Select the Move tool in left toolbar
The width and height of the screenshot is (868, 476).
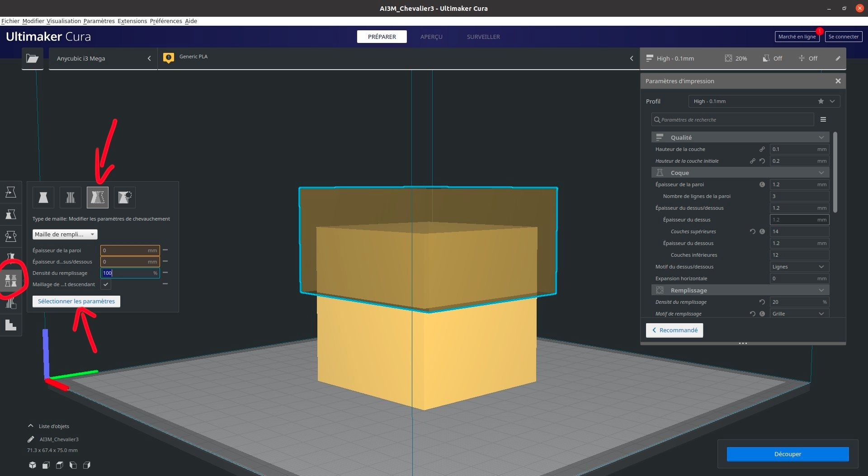tap(10, 192)
